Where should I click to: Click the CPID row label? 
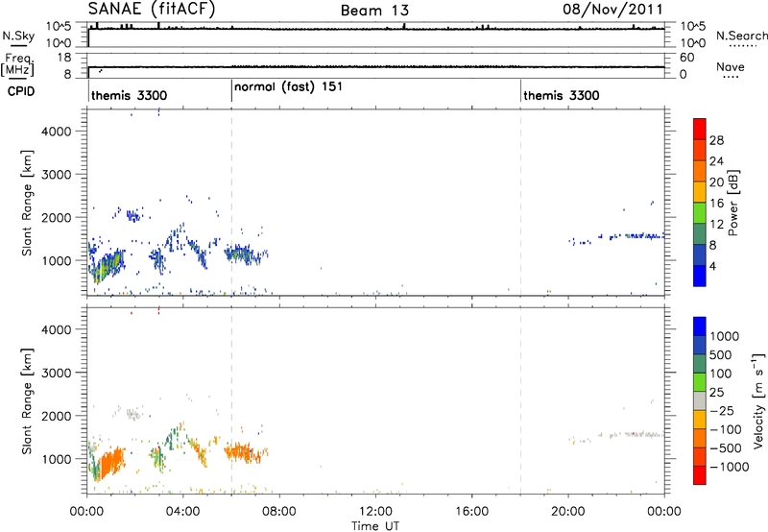pos(21,91)
